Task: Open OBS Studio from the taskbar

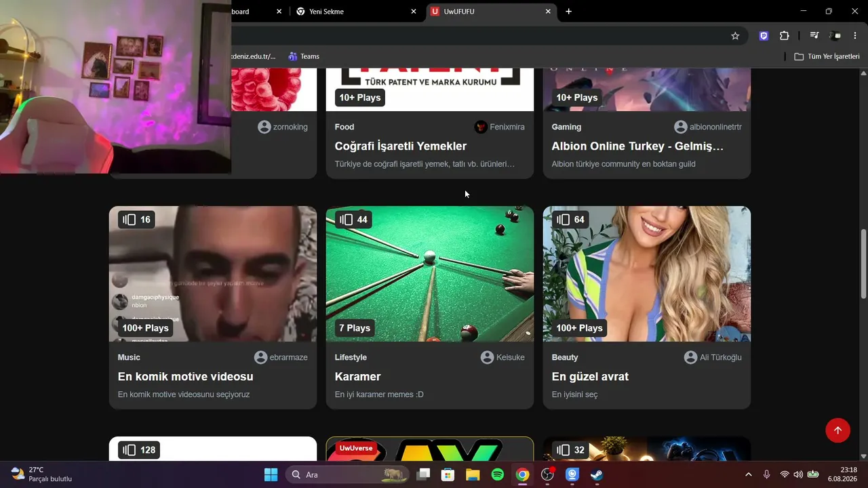Action: (547, 474)
